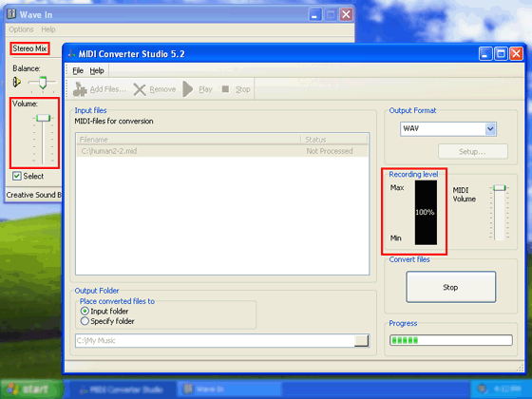Click the MIDI Converter Studio title icon
This screenshot has width=532, height=399.
(x=71, y=53)
